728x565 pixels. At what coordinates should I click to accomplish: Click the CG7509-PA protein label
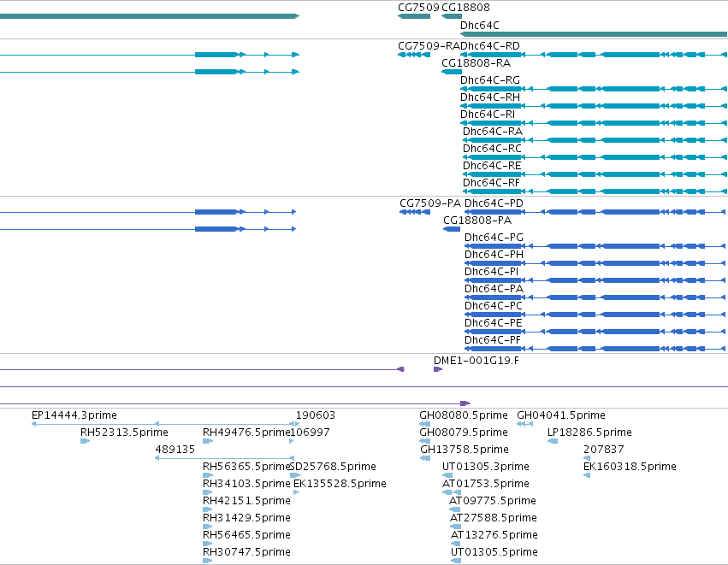(430, 203)
